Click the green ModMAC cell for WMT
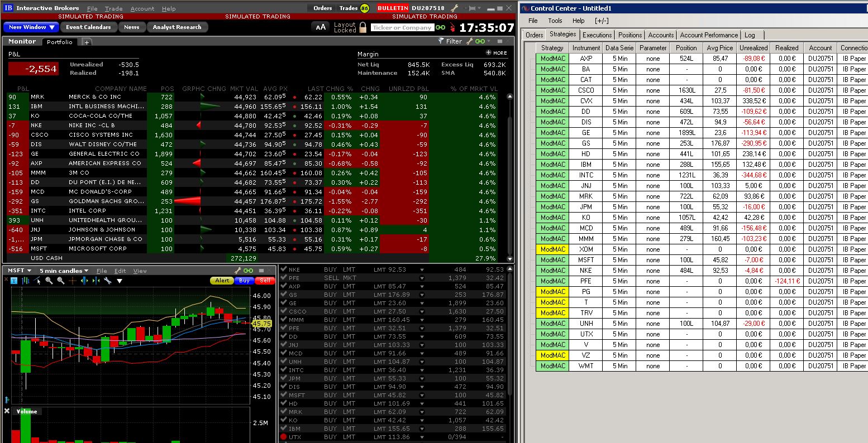The height and width of the screenshot is (443, 868). 553,366
